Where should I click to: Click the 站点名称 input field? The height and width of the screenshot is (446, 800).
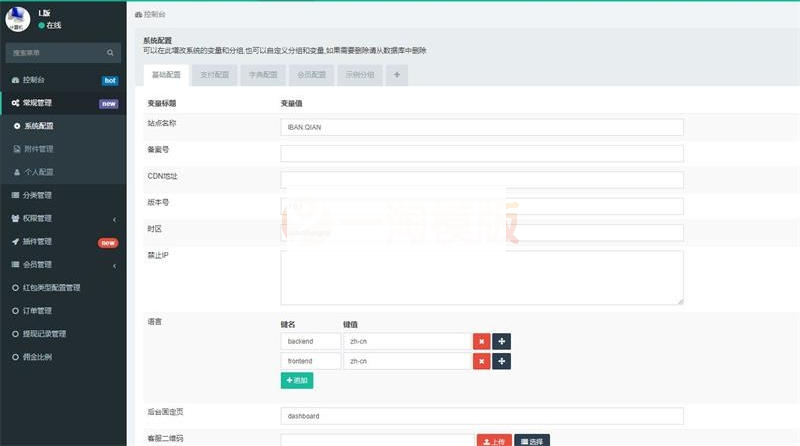[482, 128]
